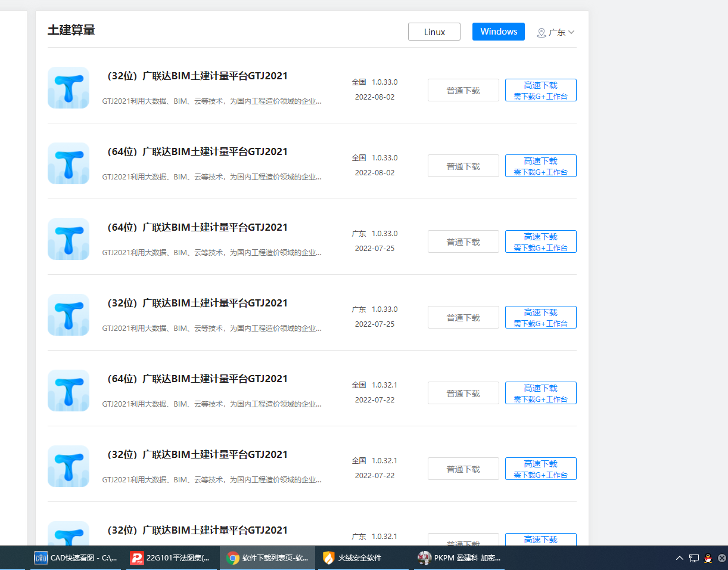Click the 土建算量 section heading
Image resolution: width=728 pixels, height=570 pixels.
71,30
